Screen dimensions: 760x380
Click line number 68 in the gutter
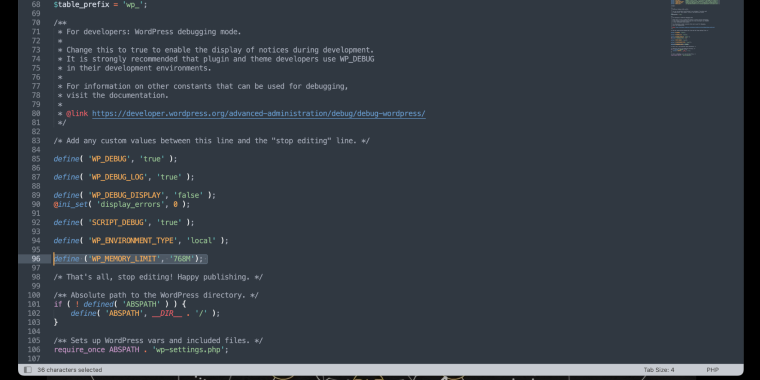click(x=36, y=4)
